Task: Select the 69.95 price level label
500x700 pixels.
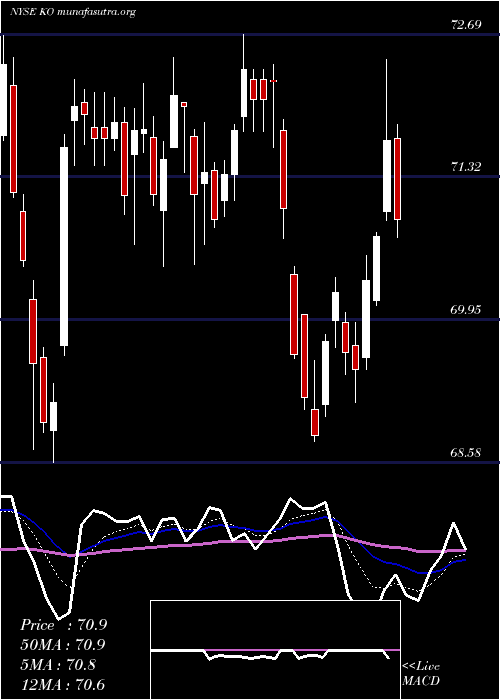Action: [x=466, y=310]
